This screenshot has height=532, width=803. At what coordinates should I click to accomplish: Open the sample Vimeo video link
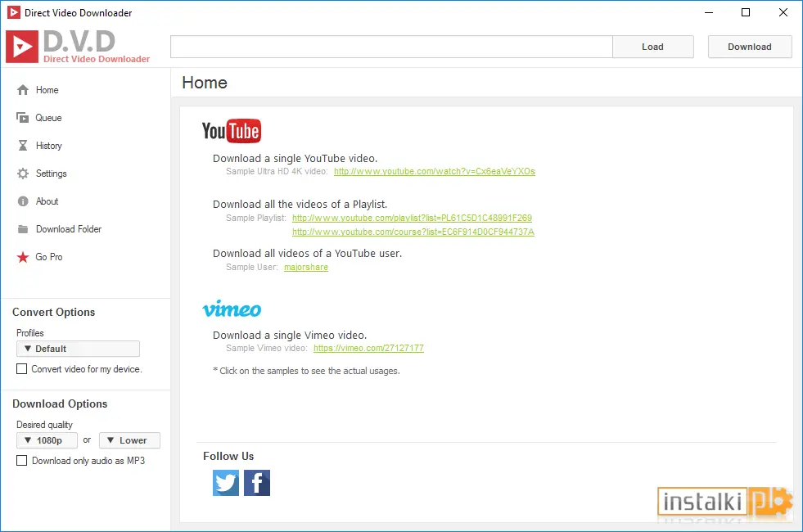click(x=368, y=348)
